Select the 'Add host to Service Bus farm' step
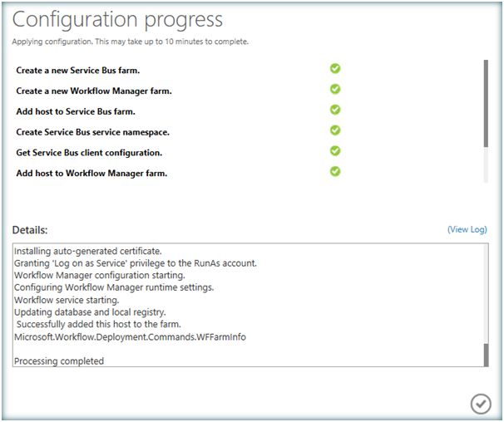Image resolution: width=504 pixels, height=422 pixels. (x=75, y=111)
